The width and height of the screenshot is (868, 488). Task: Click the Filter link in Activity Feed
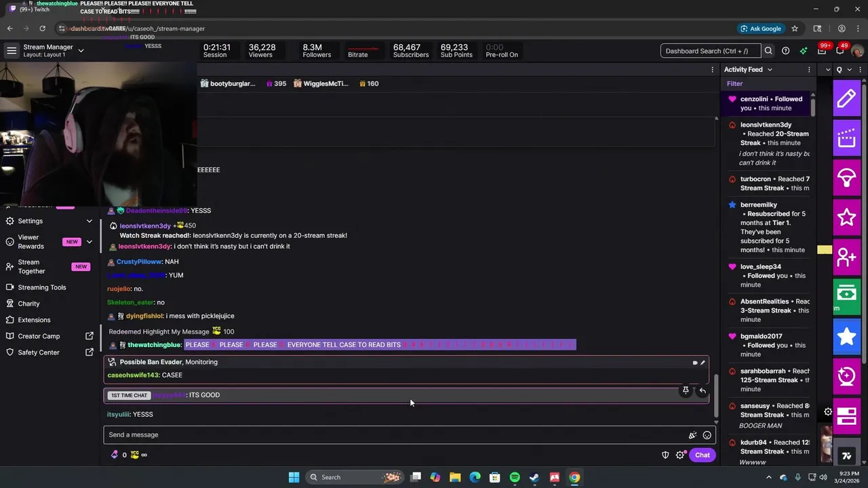(x=734, y=83)
